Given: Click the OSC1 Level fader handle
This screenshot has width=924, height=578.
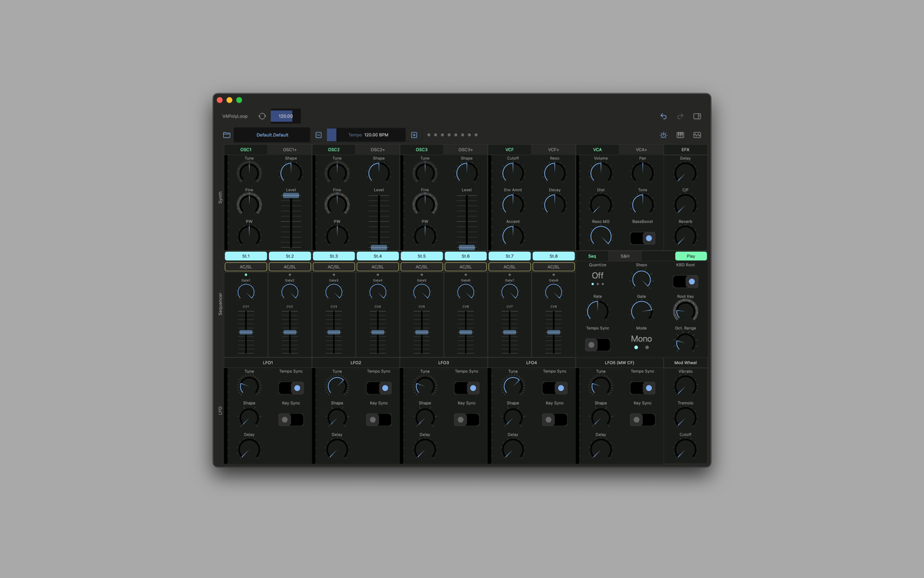Looking at the screenshot, I should pos(291,196).
